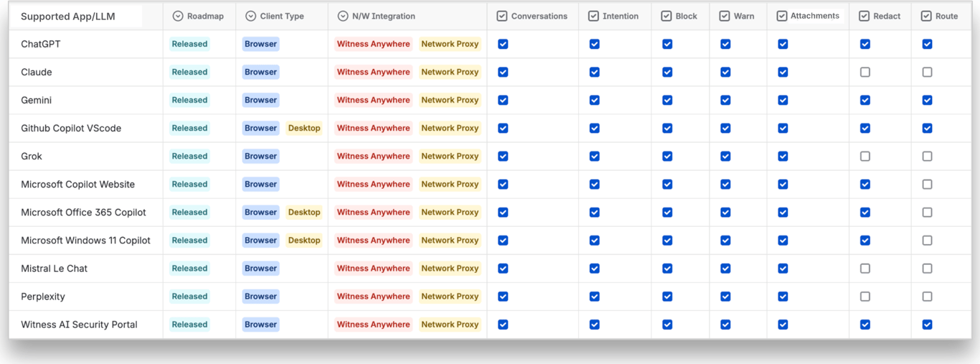The image size is (980, 364).
Task: Uncheck Warn for Witness AI Security Portal
Action: [725, 325]
